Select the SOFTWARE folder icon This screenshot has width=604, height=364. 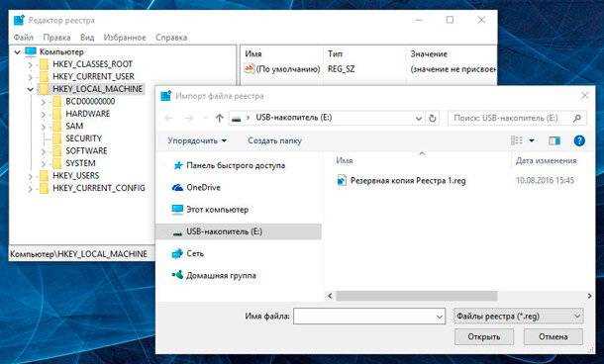57,150
